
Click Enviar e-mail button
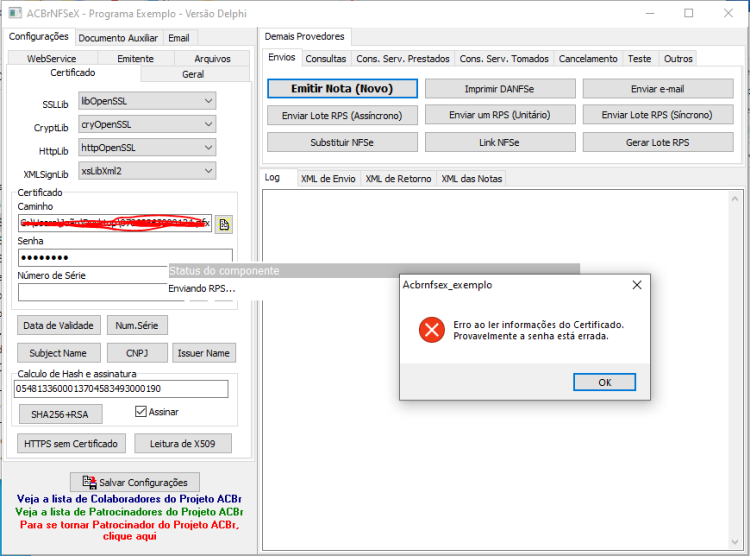click(658, 89)
